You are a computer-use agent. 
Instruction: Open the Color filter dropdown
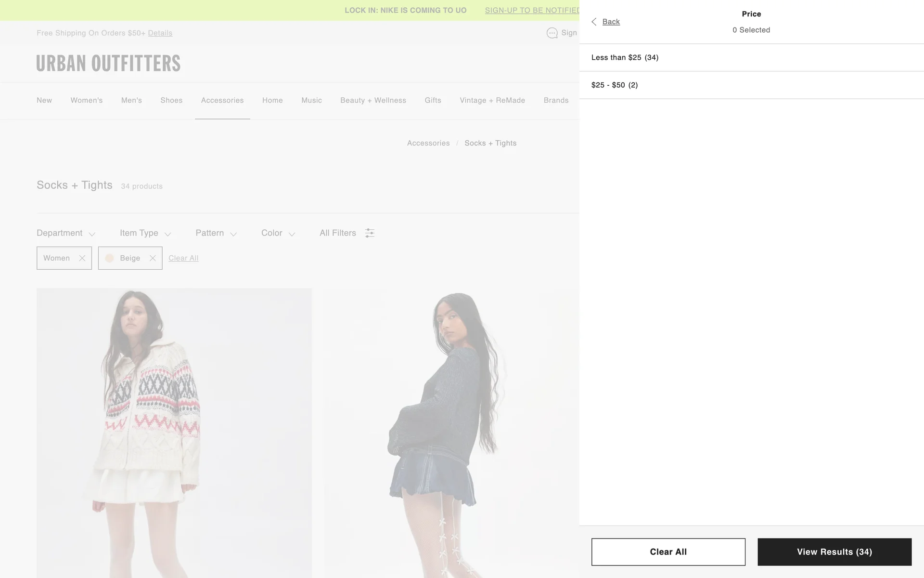click(x=278, y=233)
